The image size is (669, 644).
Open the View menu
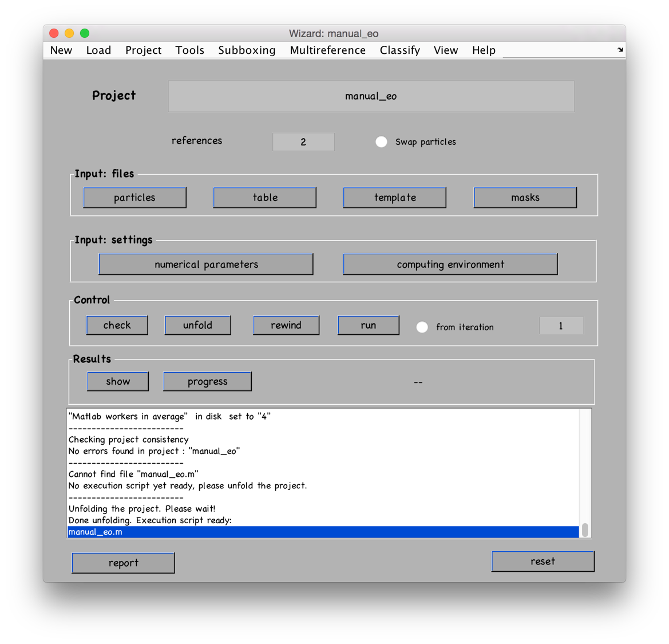446,50
